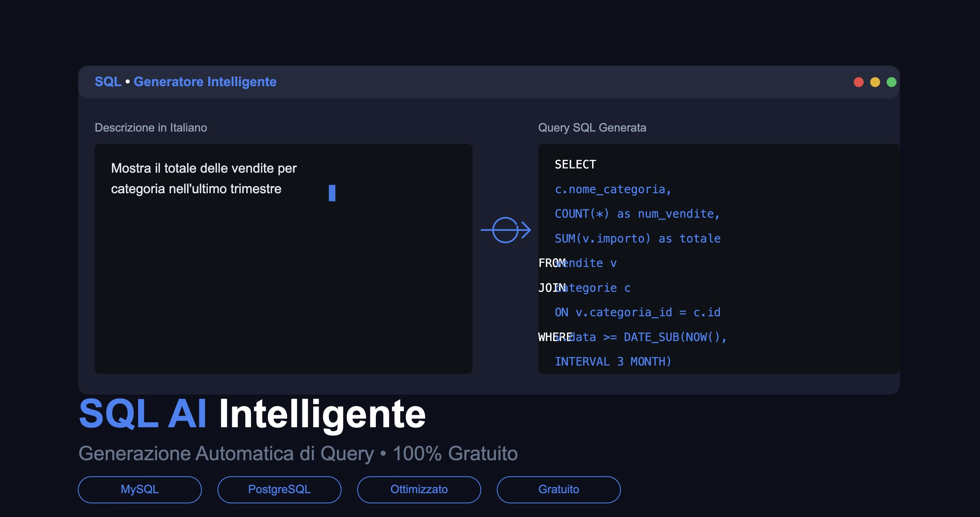Image resolution: width=980 pixels, height=517 pixels.
Task: Click 'SUM(v.importo) as totale' code line
Action: pyautogui.click(x=637, y=239)
